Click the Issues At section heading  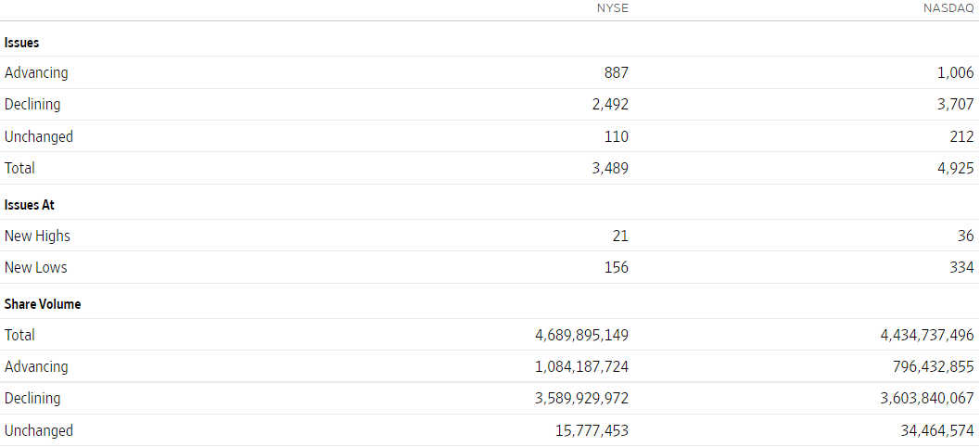click(x=30, y=205)
